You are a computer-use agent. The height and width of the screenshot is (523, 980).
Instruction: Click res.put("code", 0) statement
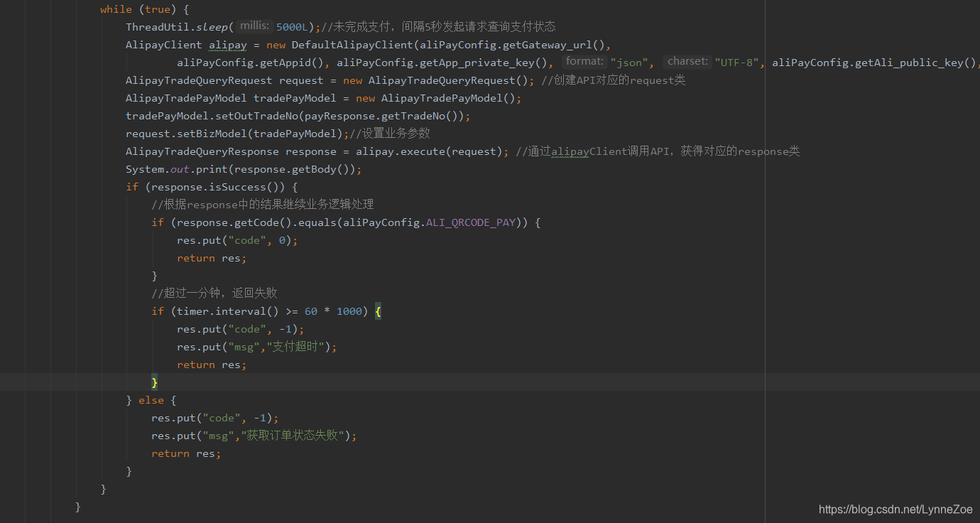[237, 240]
